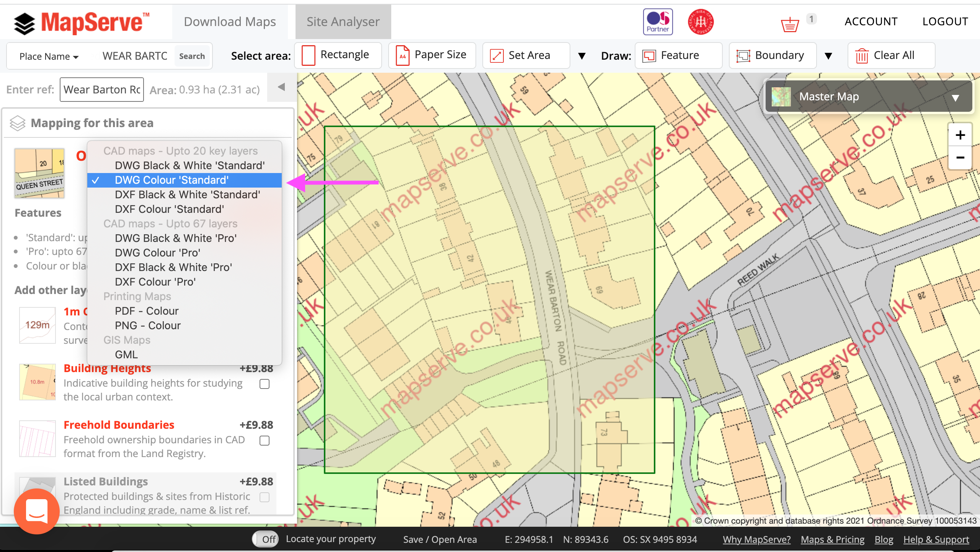The height and width of the screenshot is (552, 980).
Task: Enable Freehold Boundaries additional layer
Action: [265, 440]
